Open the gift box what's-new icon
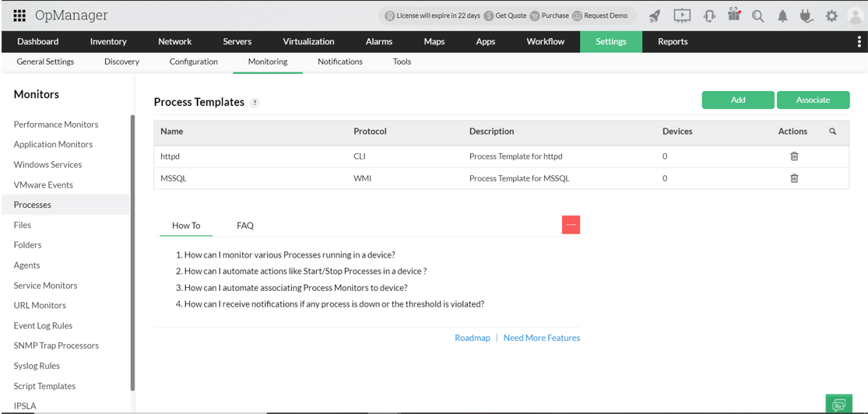Screen dimensions: 868x414 [x=734, y=15]
